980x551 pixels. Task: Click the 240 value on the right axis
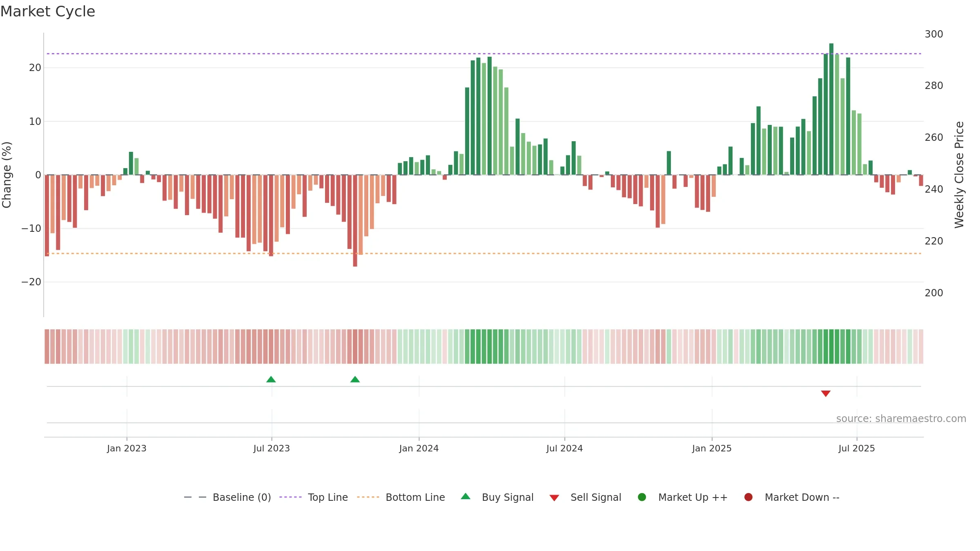pyautogui.click(x=934, y=189)
